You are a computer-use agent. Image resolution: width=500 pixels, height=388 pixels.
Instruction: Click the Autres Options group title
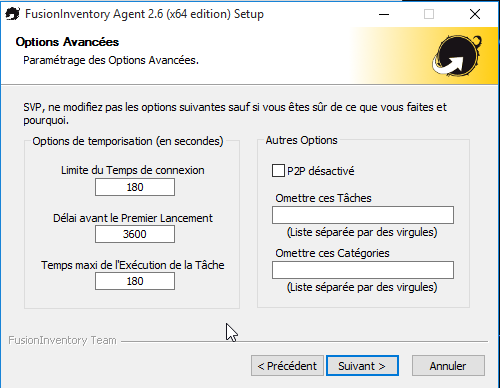pos(302,140)
